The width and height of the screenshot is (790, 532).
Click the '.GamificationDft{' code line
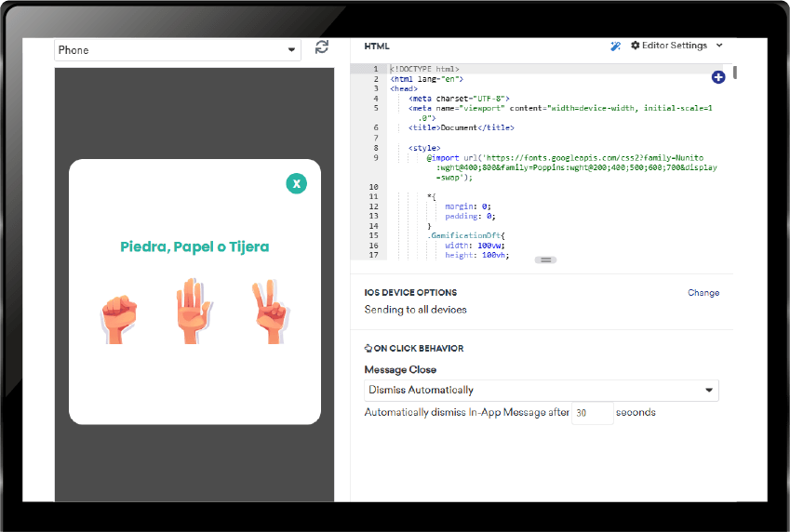(466, 235)
